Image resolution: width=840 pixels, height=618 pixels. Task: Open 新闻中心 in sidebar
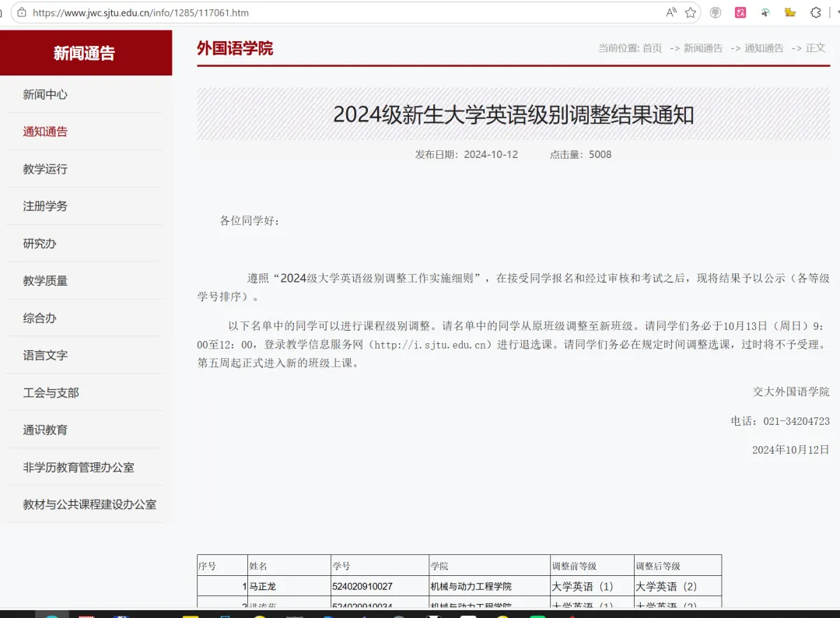[45, 94]
